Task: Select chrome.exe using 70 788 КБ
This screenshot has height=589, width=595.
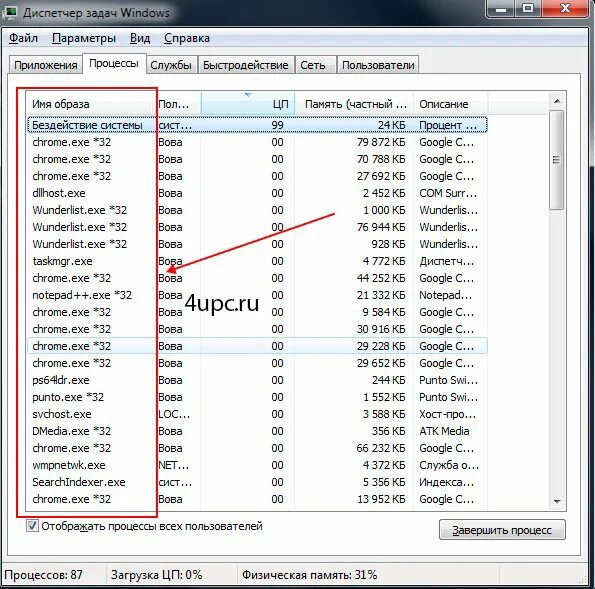Action: [x=257, y=159]
